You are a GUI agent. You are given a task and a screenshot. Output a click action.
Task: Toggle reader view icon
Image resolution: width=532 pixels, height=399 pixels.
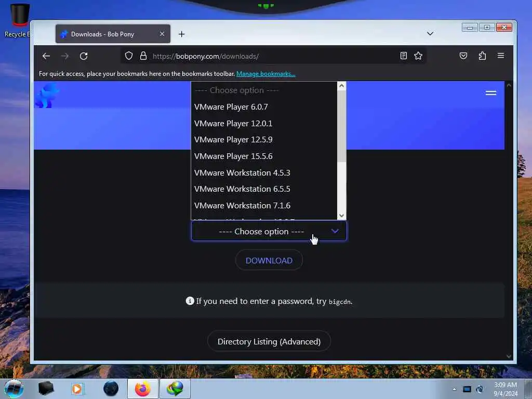point(403,56)
